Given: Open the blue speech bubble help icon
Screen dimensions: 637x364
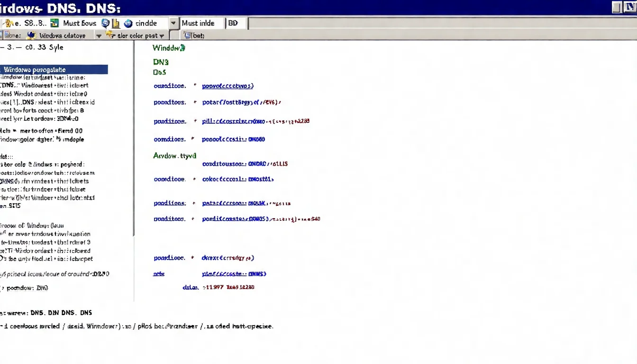Looking at the screenshot, I should [x=105, y=23].
